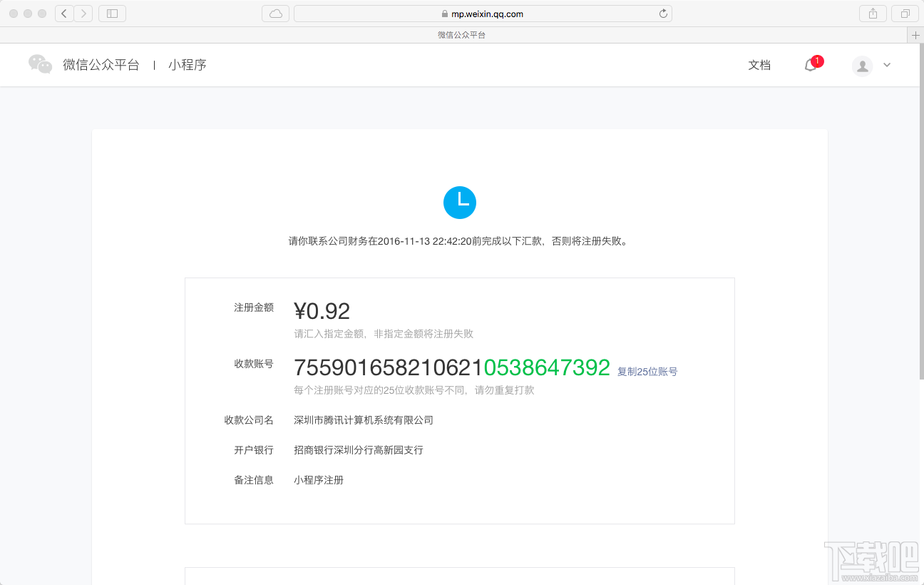
Task: Toggle the Safari sidebar icon
Action: coord(112,13)
